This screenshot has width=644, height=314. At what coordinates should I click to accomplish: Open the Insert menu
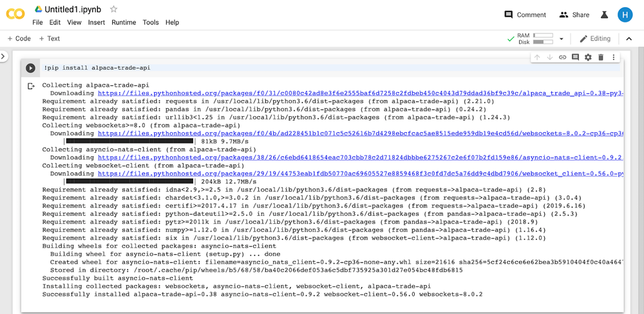click(97, 22)
